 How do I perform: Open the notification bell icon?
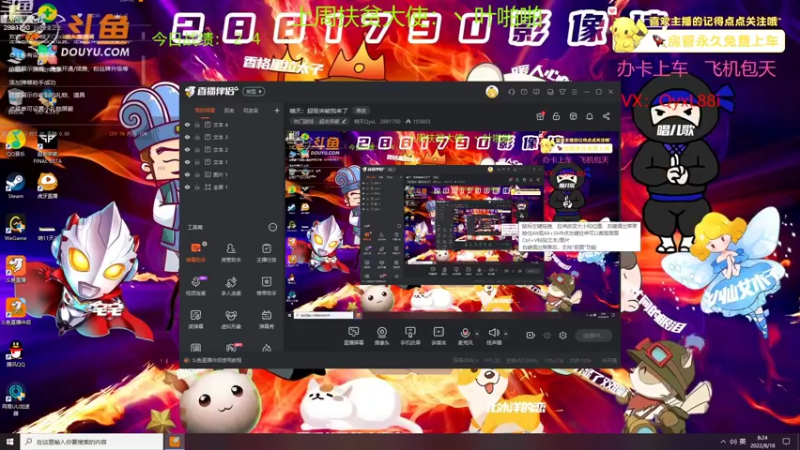point(589,116)
